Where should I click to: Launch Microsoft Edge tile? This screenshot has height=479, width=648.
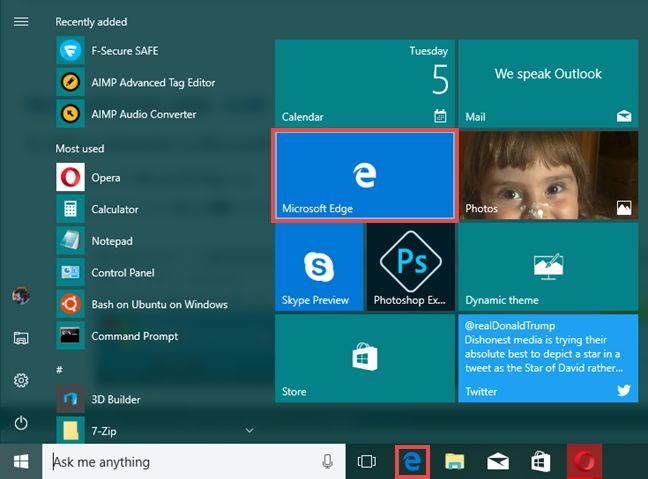tap(365, 176)
